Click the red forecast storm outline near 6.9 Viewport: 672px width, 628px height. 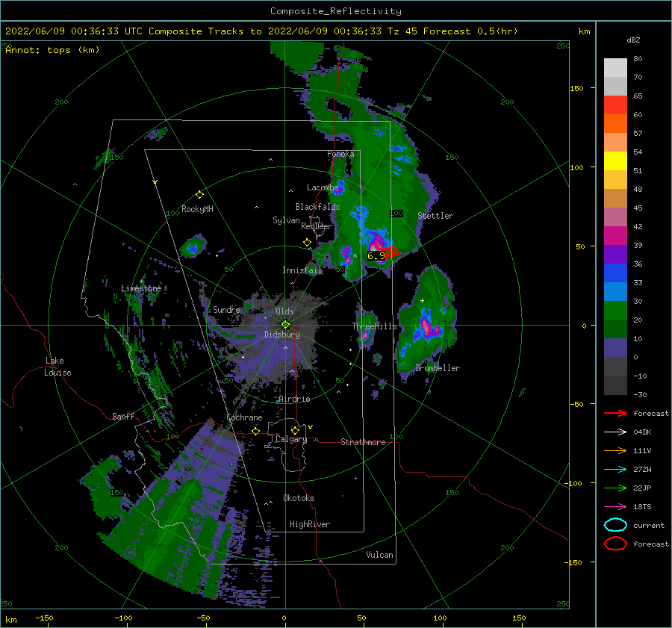click(392, 252)
